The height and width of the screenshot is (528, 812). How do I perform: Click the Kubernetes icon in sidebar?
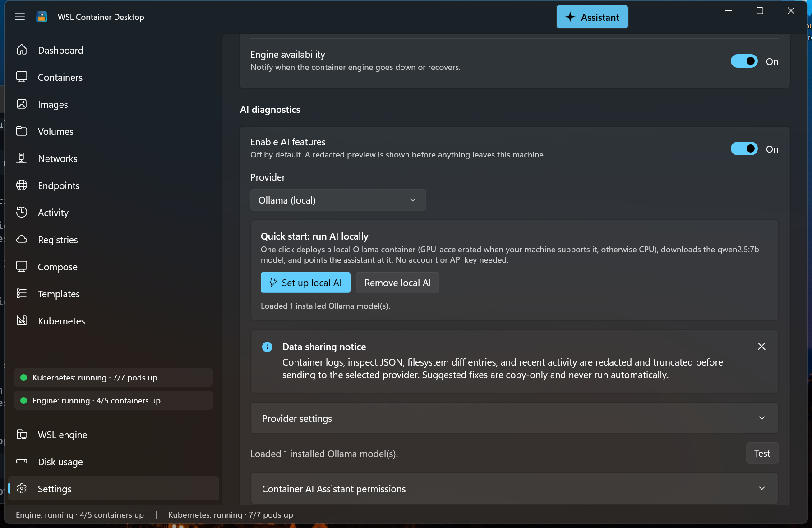click(x=22, y=320)
